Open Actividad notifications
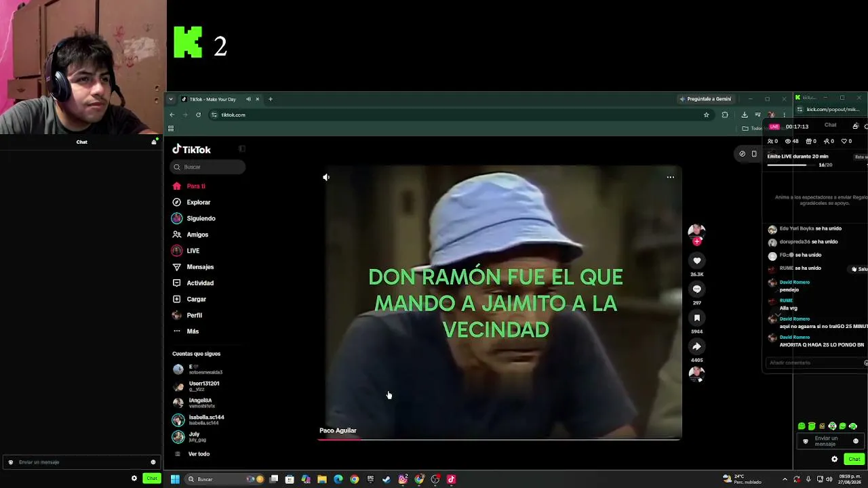This screenshot has height=488, width=868. (193, 283)
